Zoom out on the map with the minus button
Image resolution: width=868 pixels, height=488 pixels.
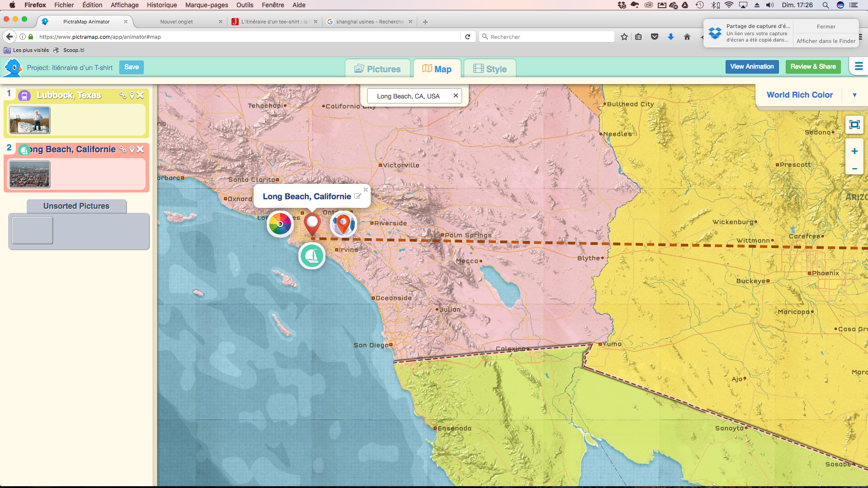[x=854, y=169]
